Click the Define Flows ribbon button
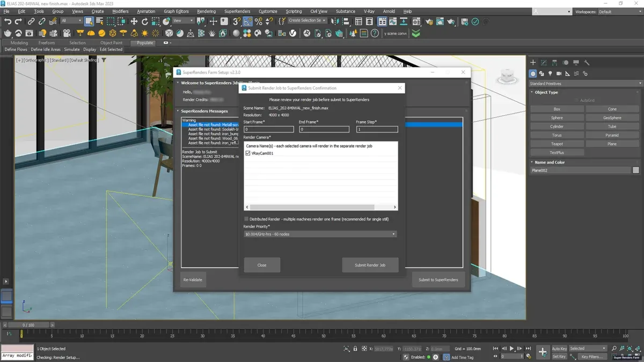 (16, 49)
